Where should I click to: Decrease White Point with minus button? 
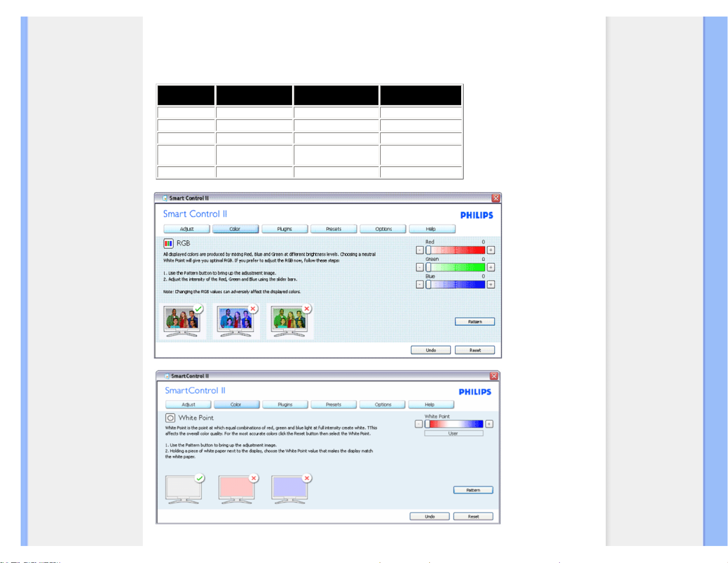(x=418, y=424)
